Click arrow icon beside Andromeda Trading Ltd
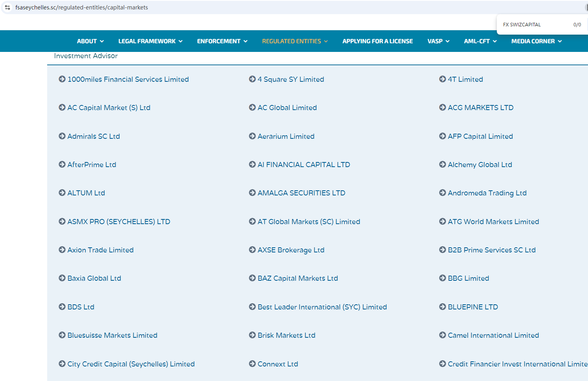 (x=443, y=193)
